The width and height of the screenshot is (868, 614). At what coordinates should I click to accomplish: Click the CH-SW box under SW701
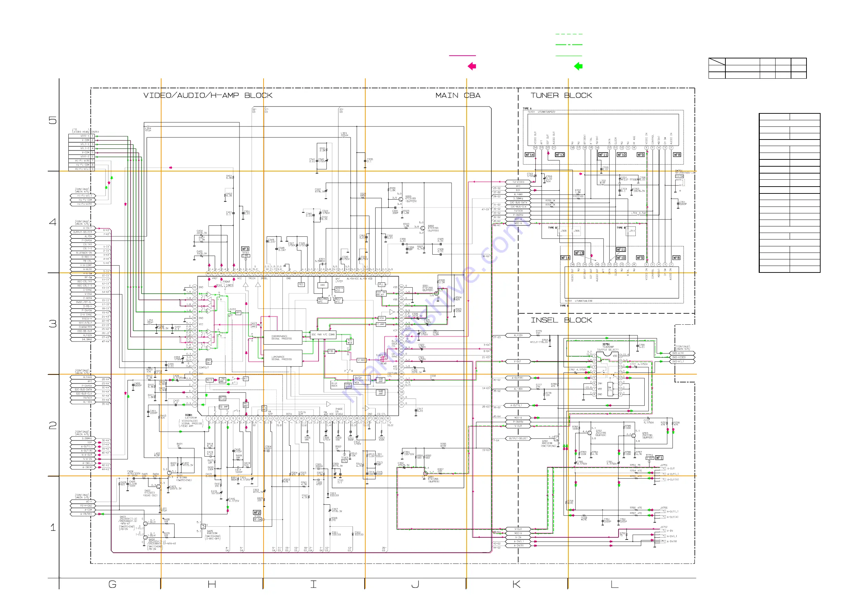[679, 176]
